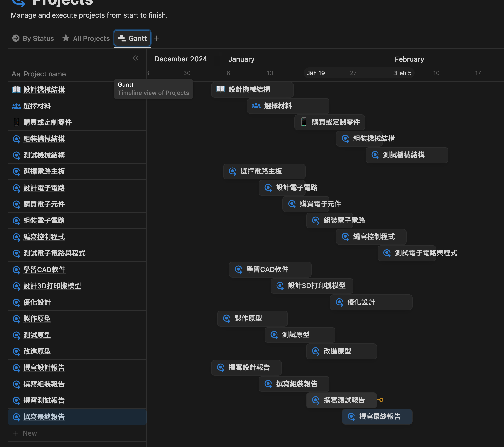This screenshot has height=447, width=504.
Task: Click the phone icon beside 購買或定制零件 row
Action: coord(16,122)
